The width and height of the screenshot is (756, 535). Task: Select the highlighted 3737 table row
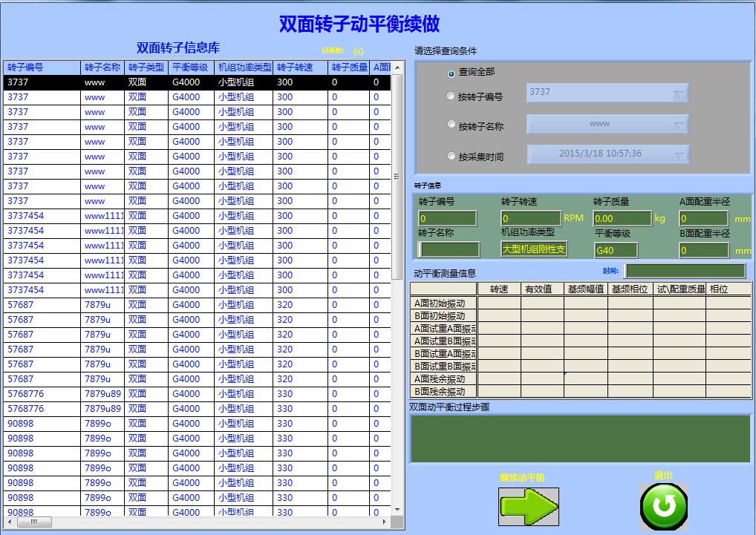[x=111, y=82]
